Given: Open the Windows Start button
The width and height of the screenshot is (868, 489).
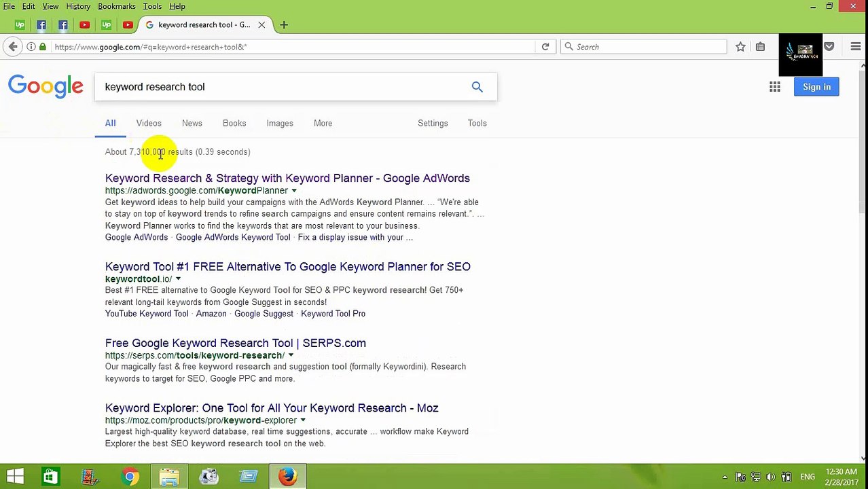Looking at the screenshot, I should [x=15, y=477].
